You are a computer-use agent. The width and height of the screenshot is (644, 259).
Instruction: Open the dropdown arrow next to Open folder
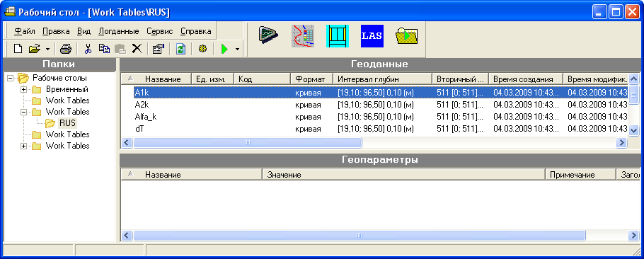[x=47, y=50]
